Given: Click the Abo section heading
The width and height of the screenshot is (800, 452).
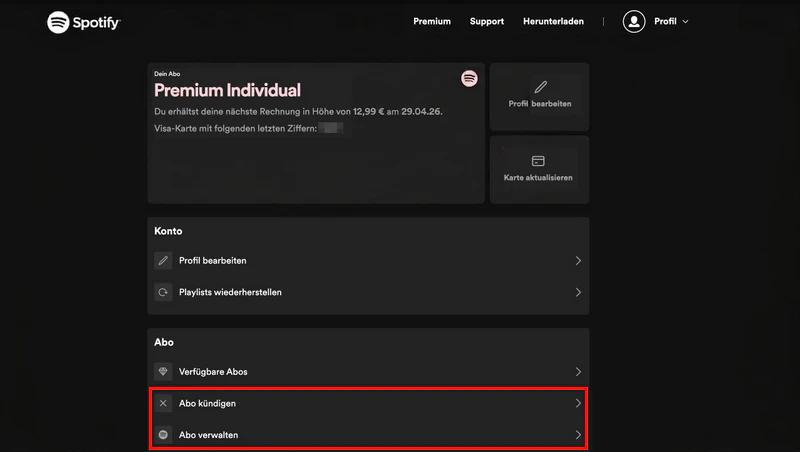Looking at the screenshot, I should (x=164, y=342).
